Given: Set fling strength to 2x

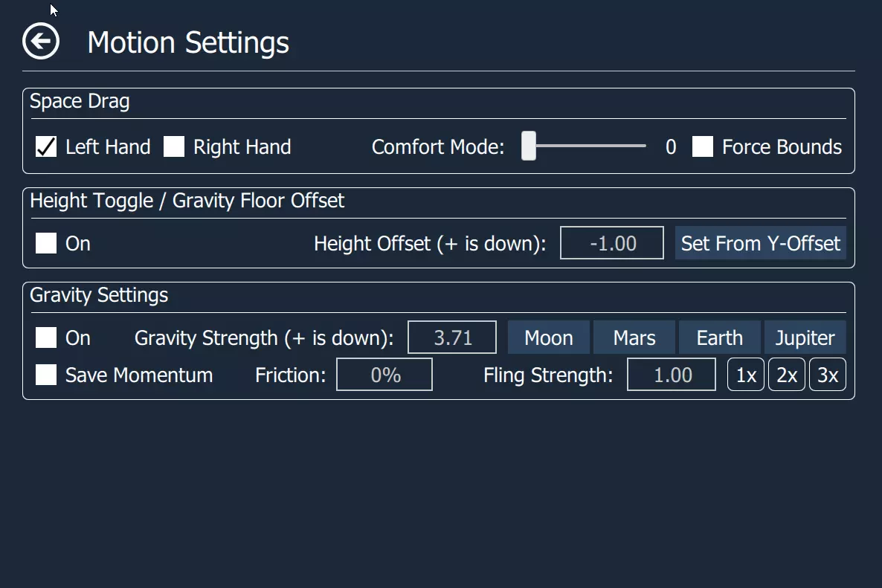Looking at the screenshot, I should (787, 375).
